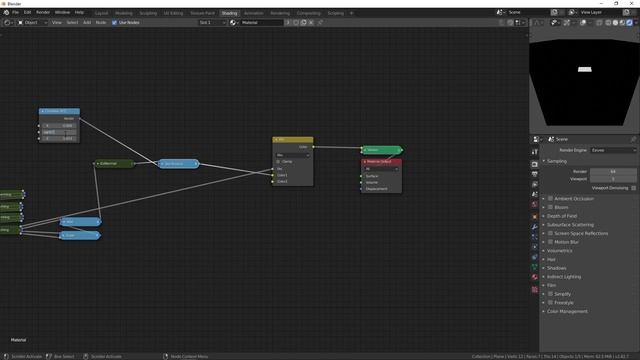Create new material copy icon
The image size is (640, 360).
pyautogui.click(x=303, y=22)
